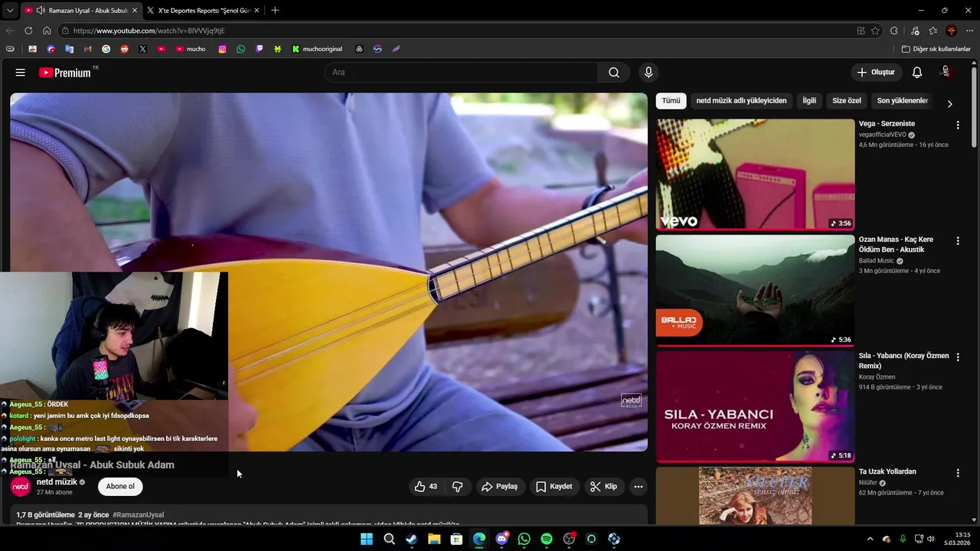The width and height of the screenshot is (980, 551).
Task: Click the YouTube search magnifier button
Action: tap(614, 73)
